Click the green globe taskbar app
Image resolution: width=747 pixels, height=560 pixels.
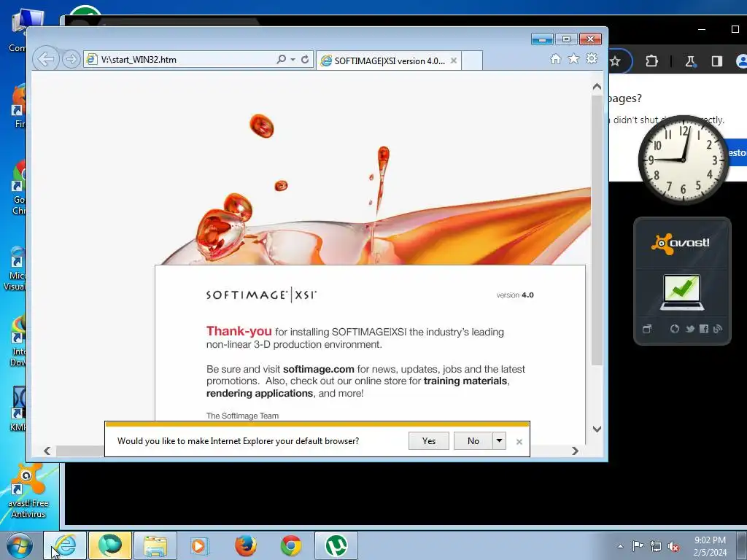pos(109,545)
